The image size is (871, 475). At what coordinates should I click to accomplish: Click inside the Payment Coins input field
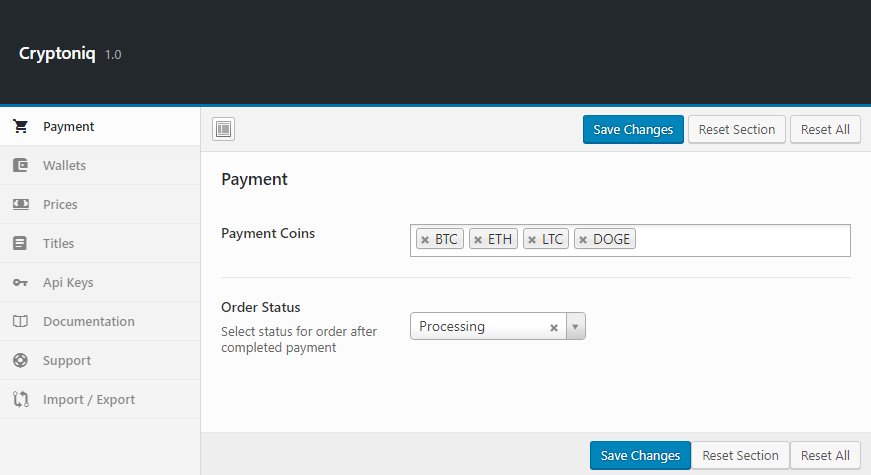click(740, 240)
